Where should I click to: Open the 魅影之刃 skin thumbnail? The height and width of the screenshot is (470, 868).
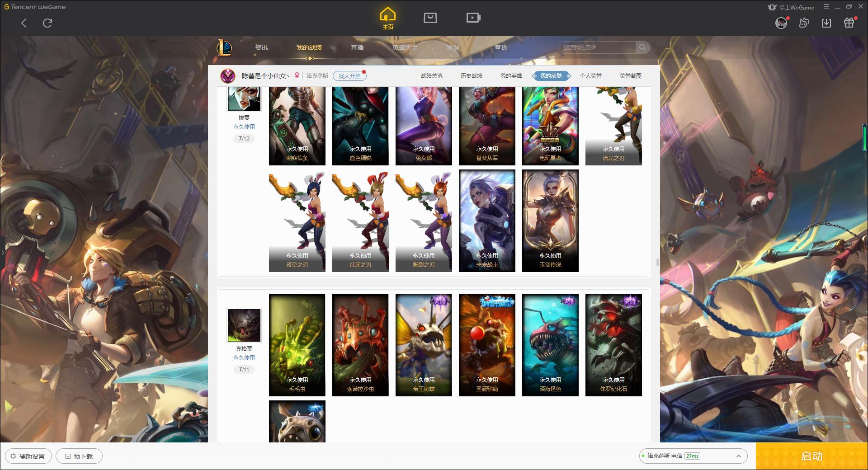point(424,221)
